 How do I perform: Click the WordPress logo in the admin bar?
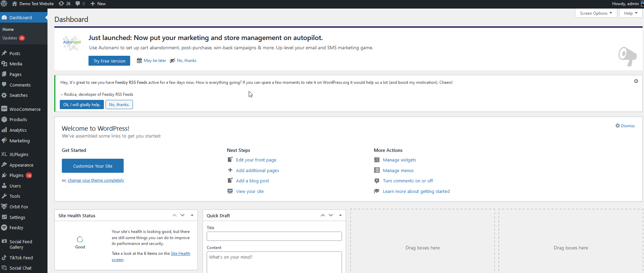(4, 4)
